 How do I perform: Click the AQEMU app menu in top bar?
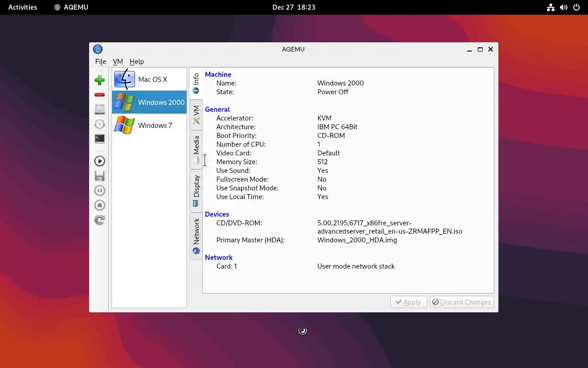[71, 7]
